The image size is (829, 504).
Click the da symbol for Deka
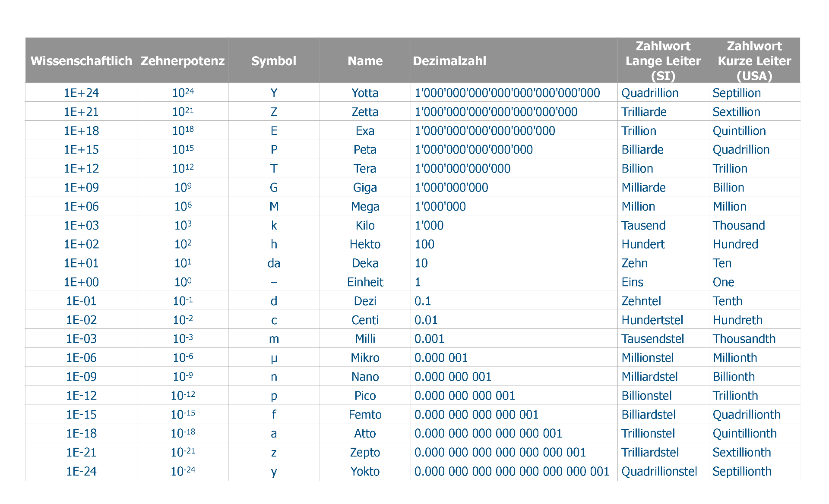(x=274, y=263)
